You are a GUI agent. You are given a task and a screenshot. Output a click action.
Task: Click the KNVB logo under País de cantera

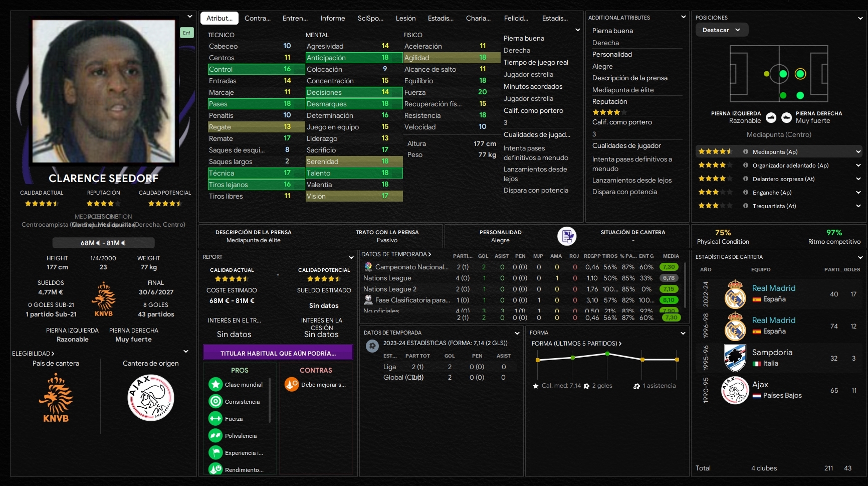coord(56,398)
